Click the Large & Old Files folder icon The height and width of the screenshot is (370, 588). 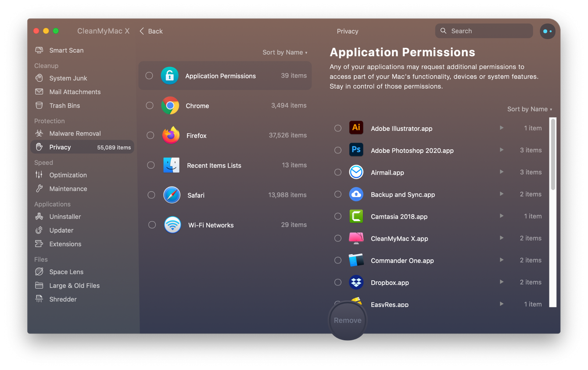(39, 285)
